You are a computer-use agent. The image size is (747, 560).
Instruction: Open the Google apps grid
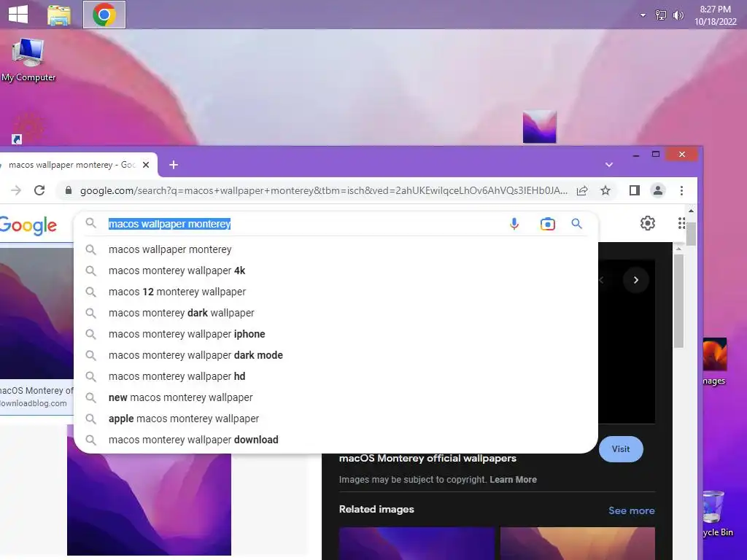click(682, 223)
